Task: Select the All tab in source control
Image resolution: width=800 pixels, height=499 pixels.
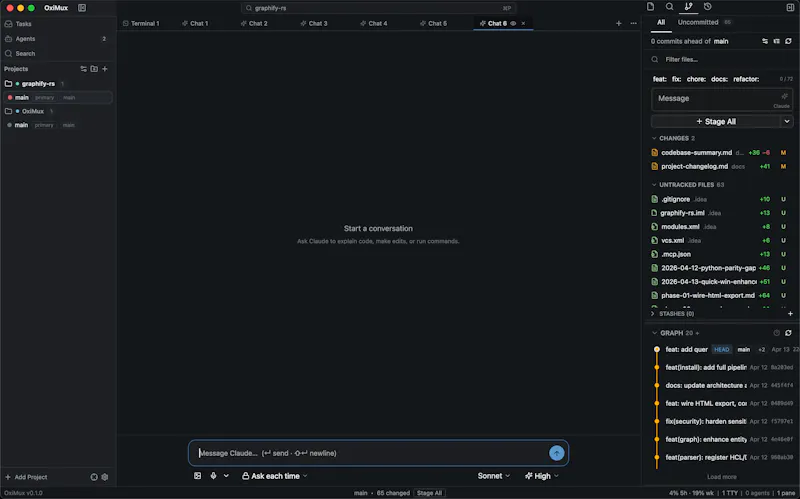Action: coord(661,22)
